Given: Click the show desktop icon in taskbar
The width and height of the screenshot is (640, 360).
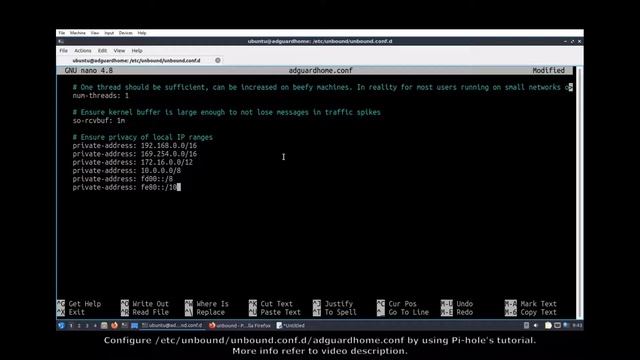Looking at the screenshot, I should (134, 325).
